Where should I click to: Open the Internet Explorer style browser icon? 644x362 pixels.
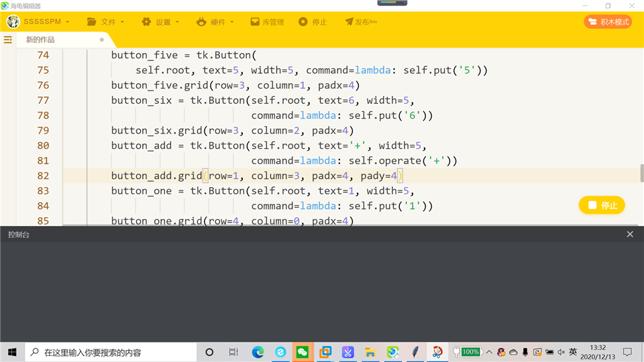coord(280,352)
